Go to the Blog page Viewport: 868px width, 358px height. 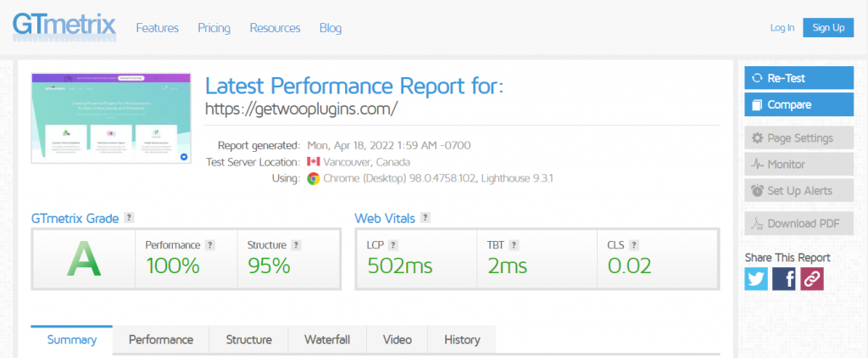(x=331, y=28)
